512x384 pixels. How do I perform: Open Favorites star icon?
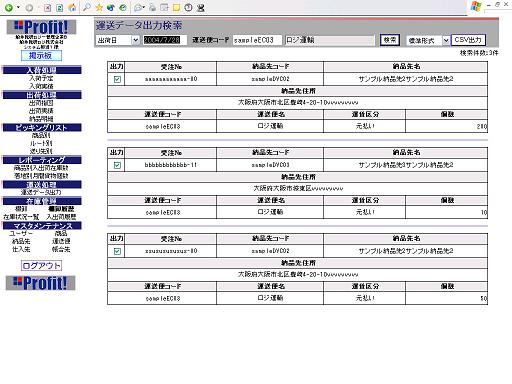pos(99,7)
